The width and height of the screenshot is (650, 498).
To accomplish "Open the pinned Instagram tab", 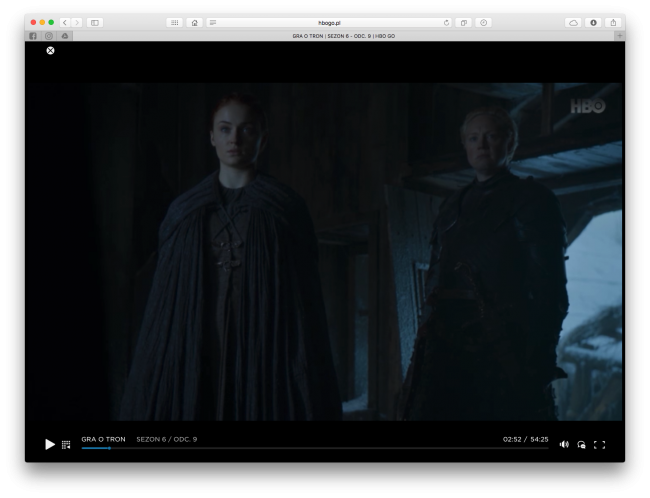I will pyautogui.click(x=49, y=36).
